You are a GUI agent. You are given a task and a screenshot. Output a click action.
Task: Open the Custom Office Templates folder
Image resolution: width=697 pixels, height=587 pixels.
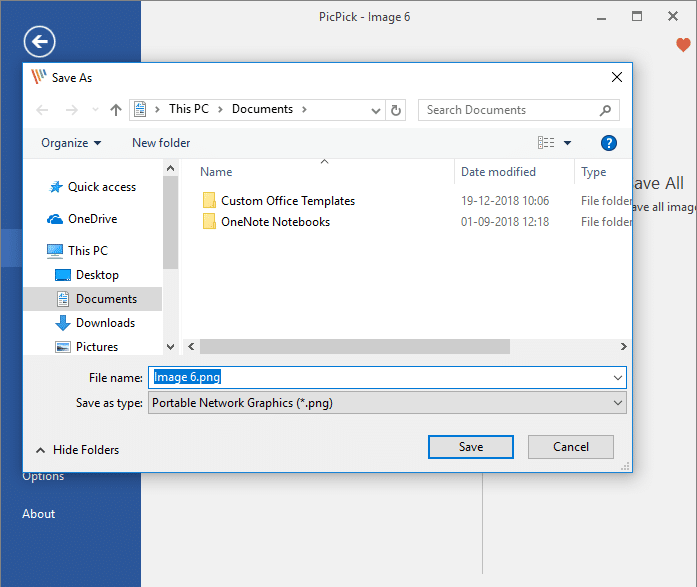point(287,201)
